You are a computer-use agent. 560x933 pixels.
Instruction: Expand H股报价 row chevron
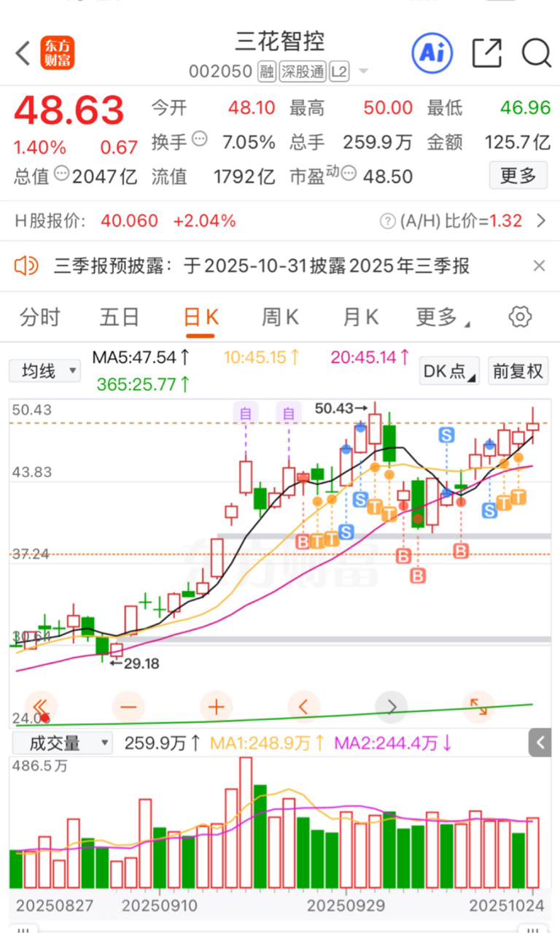pos(540,220)
